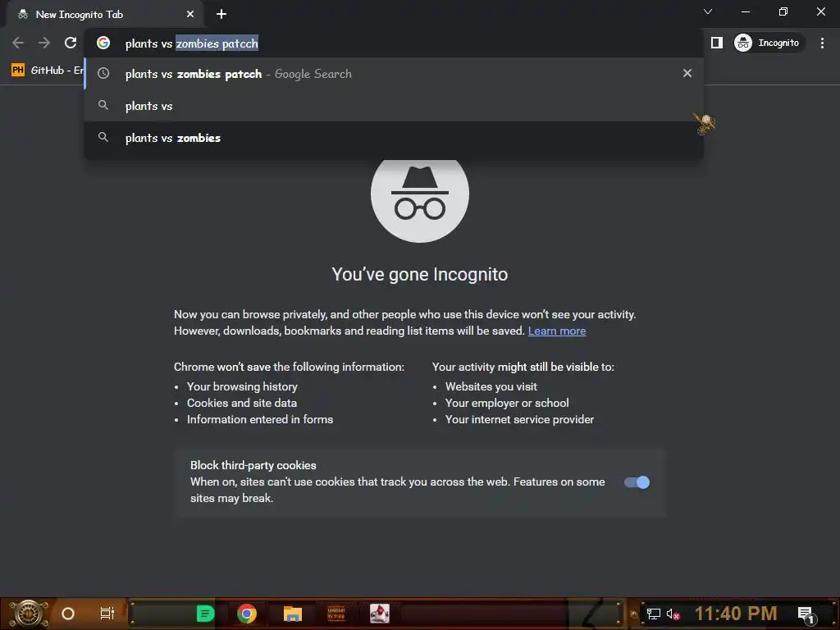This screenshot has height=630, width=840.
Task: Click 'Your employer or school' bullet text
Action: (507, 403)
